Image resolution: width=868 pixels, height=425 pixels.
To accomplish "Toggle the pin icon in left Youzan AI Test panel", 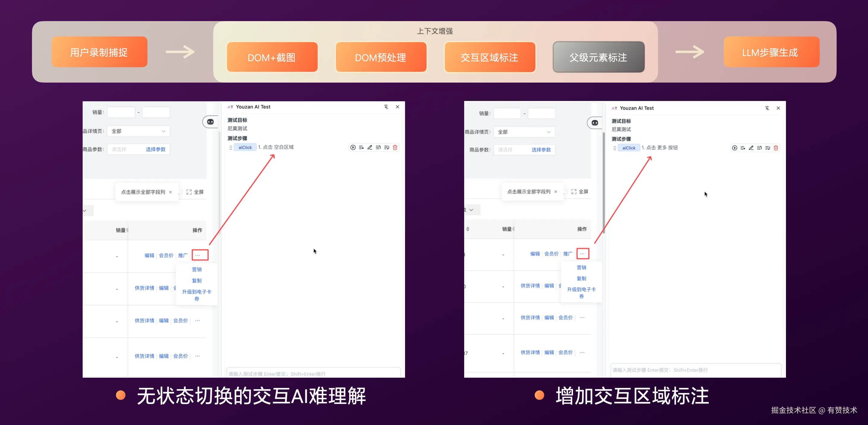I will point(386,107).
